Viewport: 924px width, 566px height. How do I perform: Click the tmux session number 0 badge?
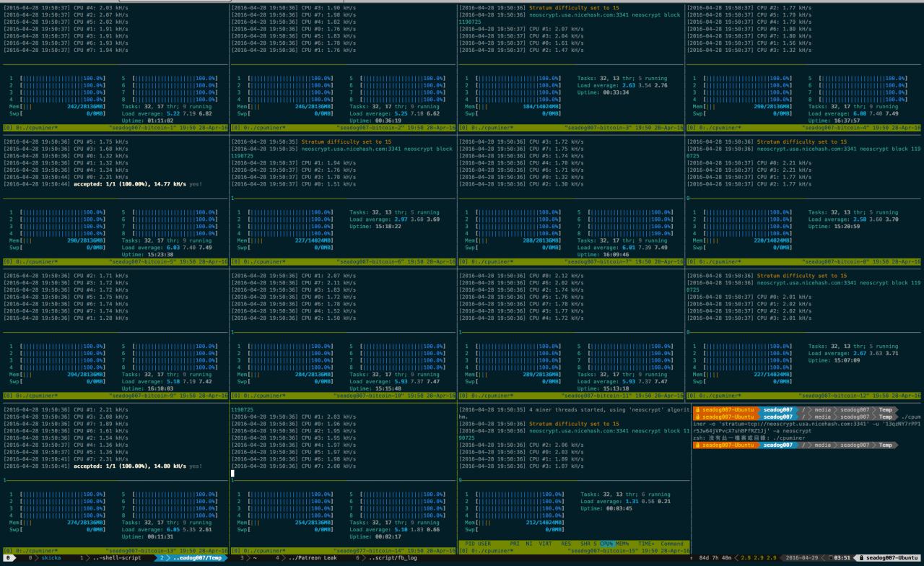(x=7, y=558)
